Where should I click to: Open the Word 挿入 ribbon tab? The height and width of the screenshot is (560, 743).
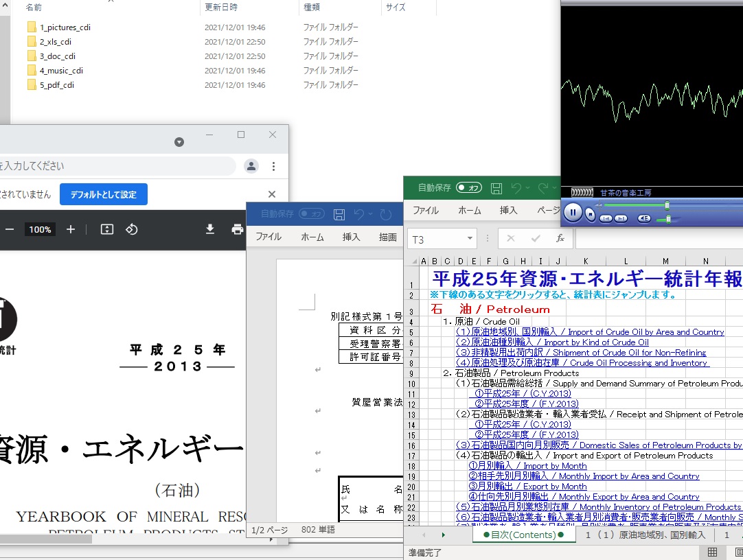351,237
